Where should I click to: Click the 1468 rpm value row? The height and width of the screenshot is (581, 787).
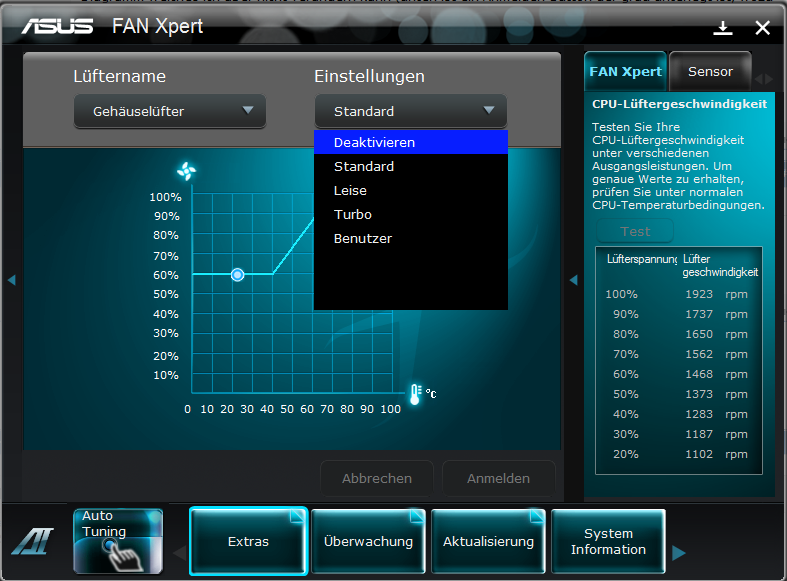tap(677, 374)
